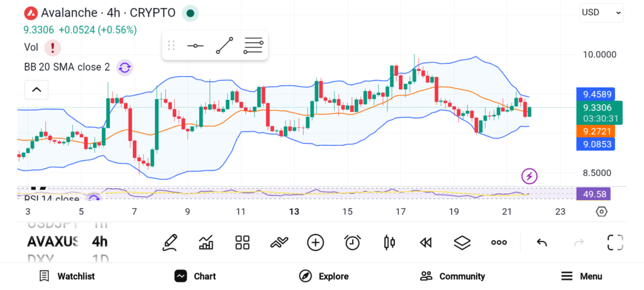Screen dimensions: 644x290
Task: Open the drawing tools pencil
Action: click(169, 242)
